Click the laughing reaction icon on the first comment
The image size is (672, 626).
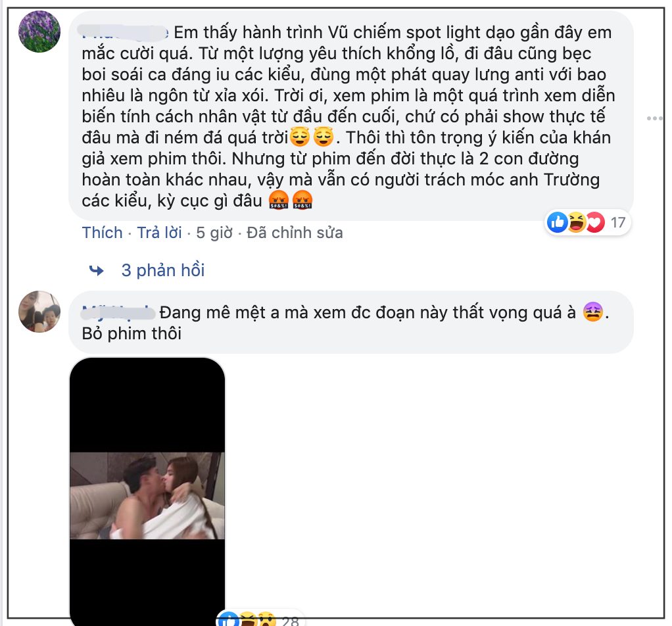pos(577,222)
